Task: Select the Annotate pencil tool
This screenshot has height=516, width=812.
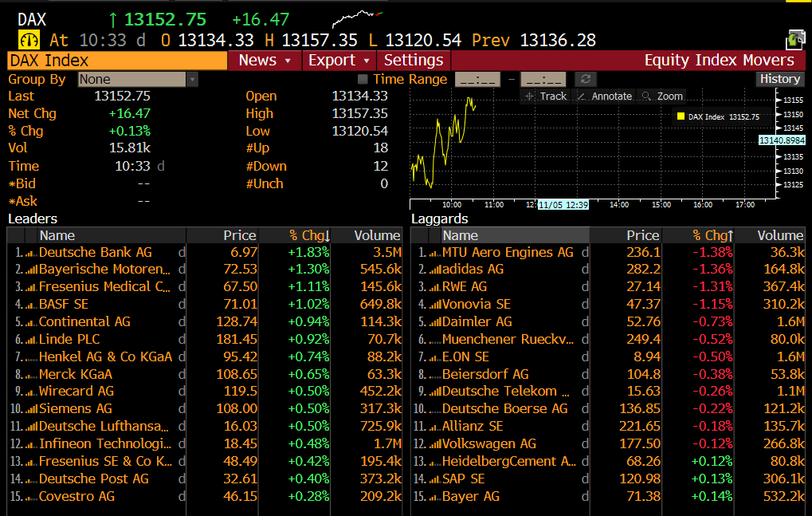Action: coord(603,96)
